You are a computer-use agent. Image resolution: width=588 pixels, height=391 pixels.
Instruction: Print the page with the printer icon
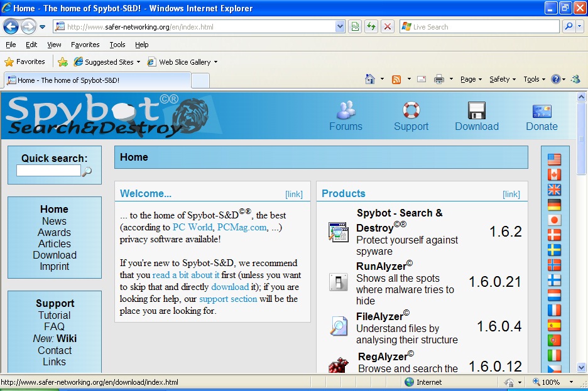438,79
